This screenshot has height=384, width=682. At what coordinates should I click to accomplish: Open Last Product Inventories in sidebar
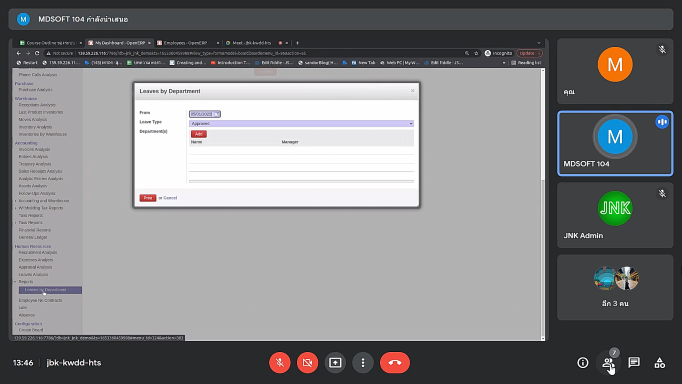click(x=41, y=112)
